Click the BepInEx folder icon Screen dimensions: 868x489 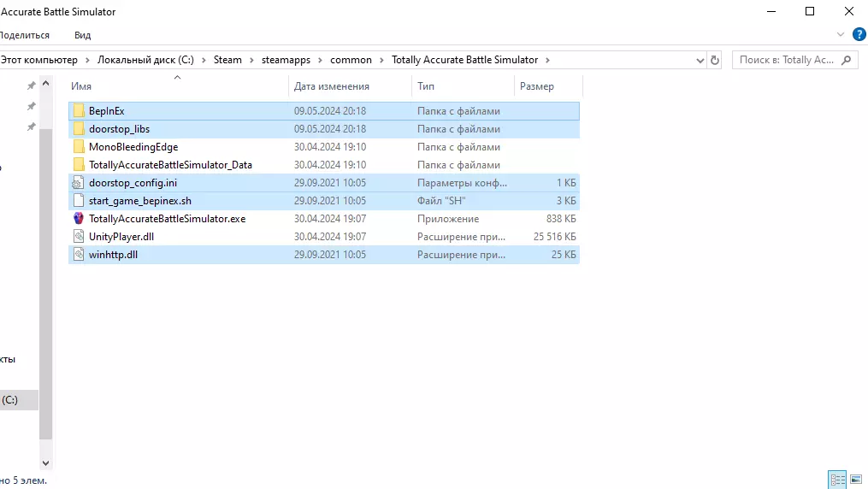79,111
